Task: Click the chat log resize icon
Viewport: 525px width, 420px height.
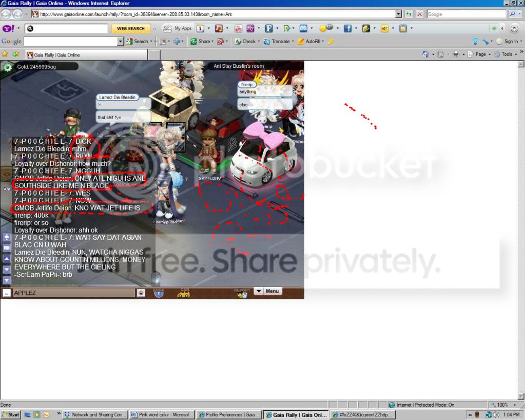Action: (x=7, y=237)
